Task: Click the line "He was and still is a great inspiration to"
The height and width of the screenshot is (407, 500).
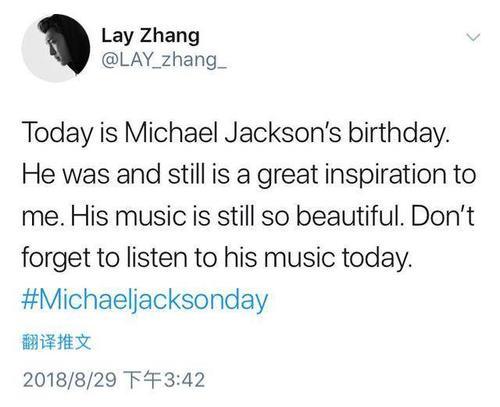Action: 249,175
